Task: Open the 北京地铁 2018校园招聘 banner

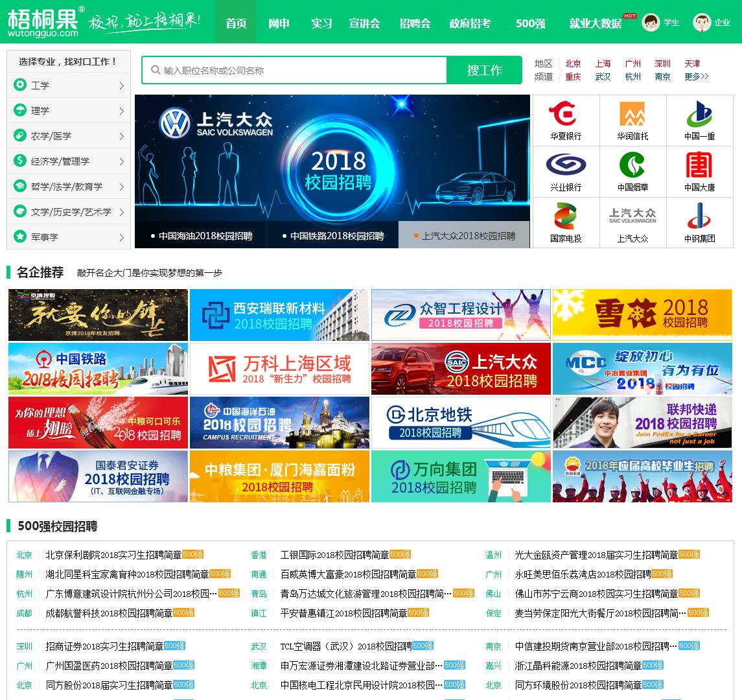Action: 461,423
